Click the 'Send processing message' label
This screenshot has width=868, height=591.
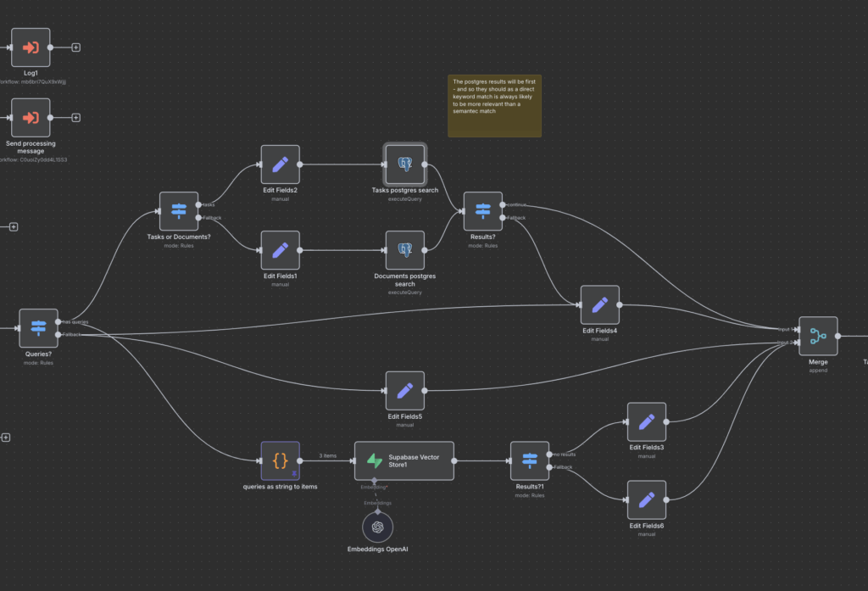point(31,148)
